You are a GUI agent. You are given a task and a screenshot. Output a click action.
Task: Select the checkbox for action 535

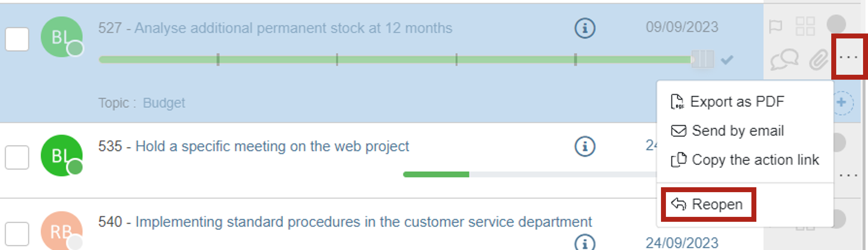[x=17, y=157]
